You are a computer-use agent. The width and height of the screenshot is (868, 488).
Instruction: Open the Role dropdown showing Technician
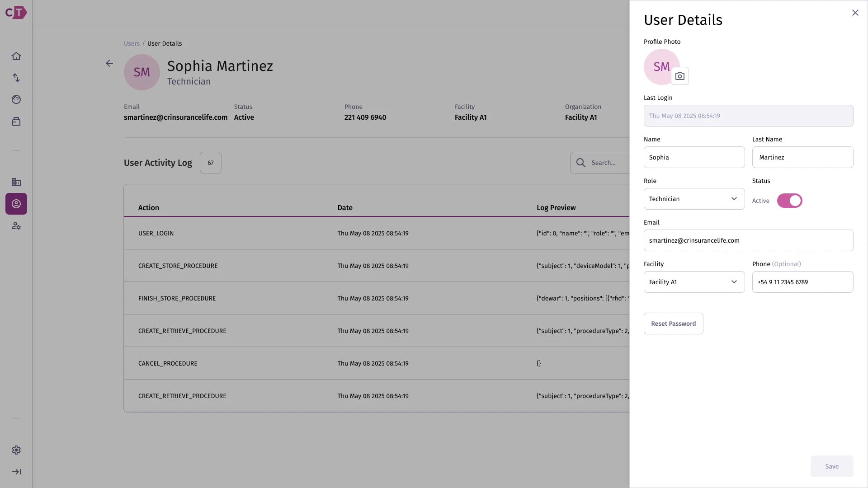point(694,199)
